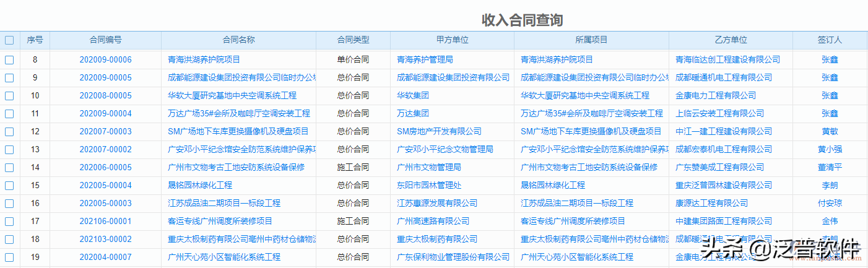Check the box for row 19

[x=9, y=257]
